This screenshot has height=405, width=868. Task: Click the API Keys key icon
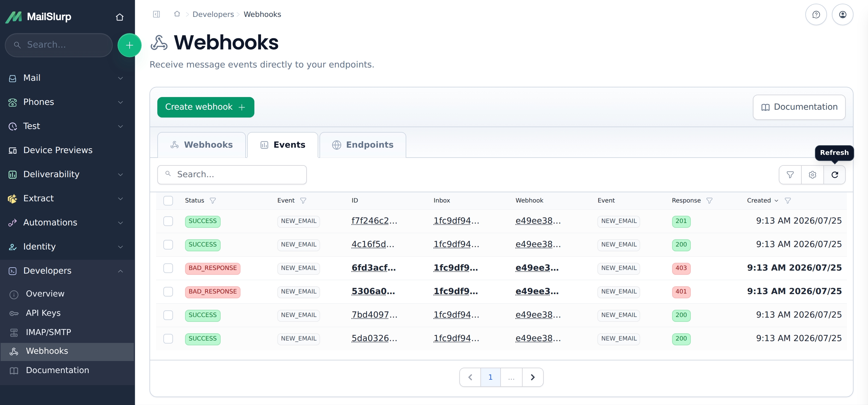(x=14, y=313)
